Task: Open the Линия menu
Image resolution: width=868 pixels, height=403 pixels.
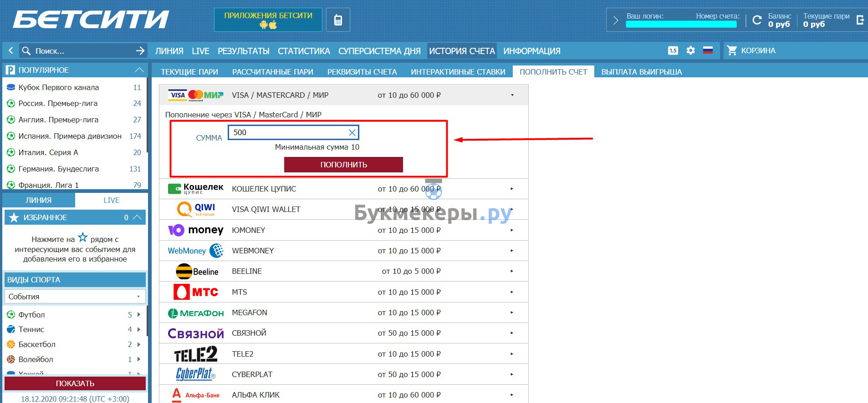Action: tap(169, 51)
